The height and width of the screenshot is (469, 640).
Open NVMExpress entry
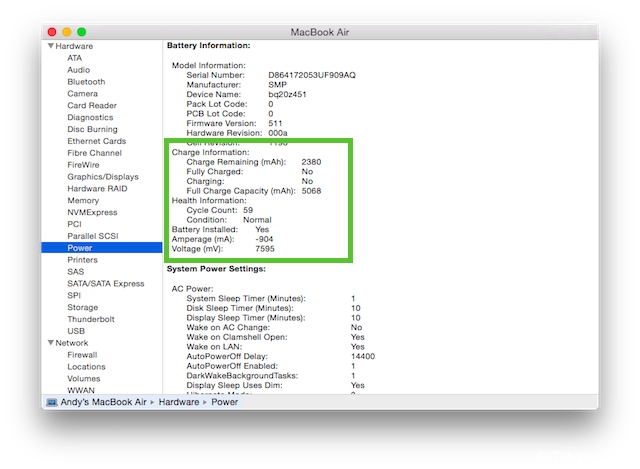(x=92, y=212)
